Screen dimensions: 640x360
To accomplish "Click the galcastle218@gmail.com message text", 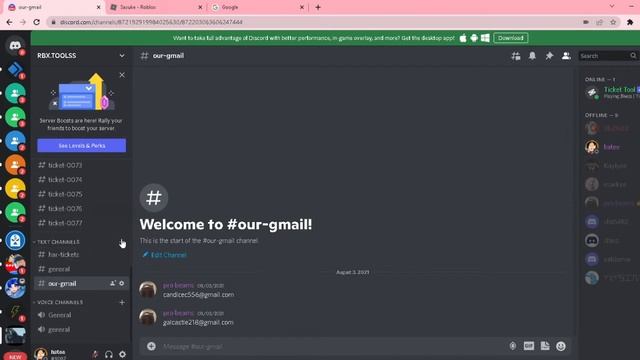I will pyautogui.click(x=198, y=322).
